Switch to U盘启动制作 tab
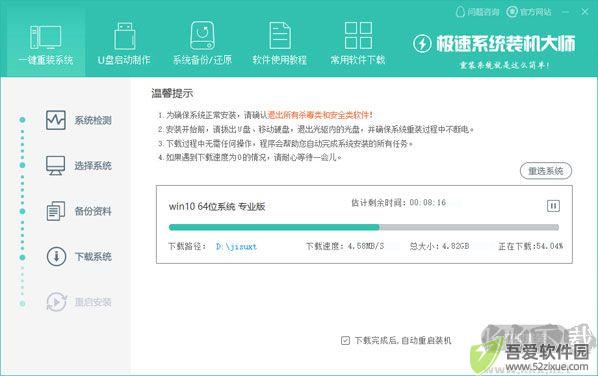Image resolution: width=598 pixels, height=376 pixels. tap(124, 44)
